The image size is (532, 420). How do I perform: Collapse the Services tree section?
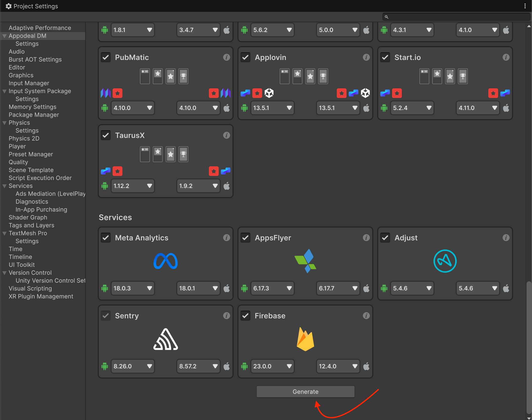pos(4,186)
